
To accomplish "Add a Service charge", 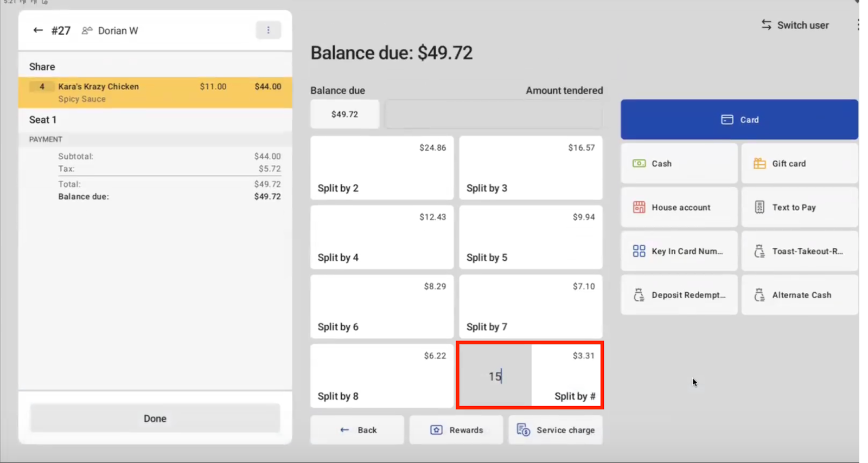I will (x=556, y=430).
